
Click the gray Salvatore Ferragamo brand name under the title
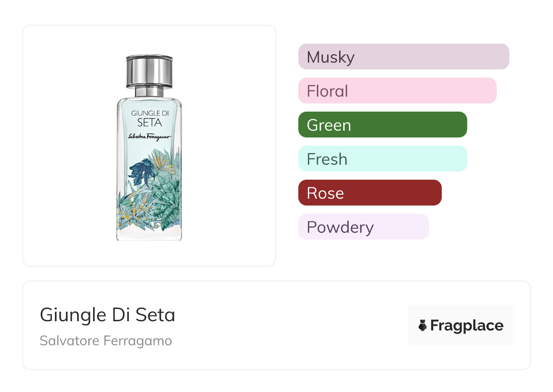(106, 341)
